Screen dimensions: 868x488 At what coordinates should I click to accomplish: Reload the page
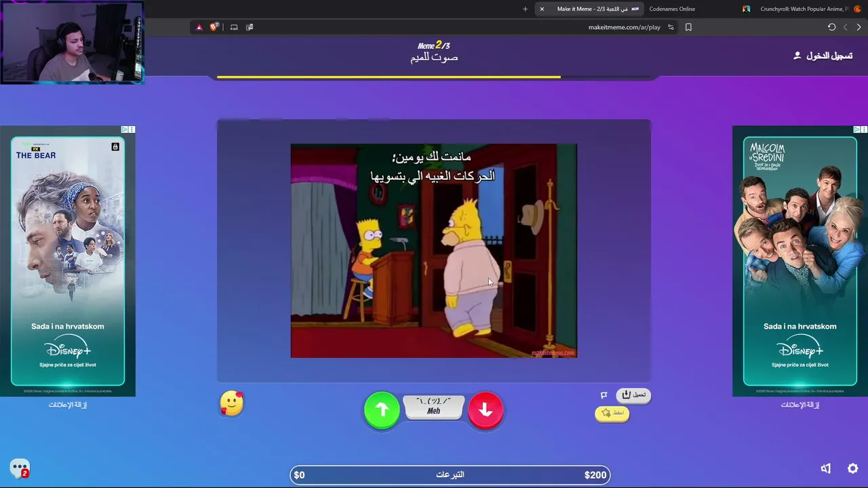click(831, 27)
